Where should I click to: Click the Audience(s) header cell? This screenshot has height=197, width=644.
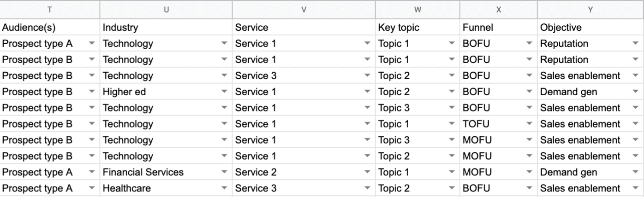click(50, 28)
